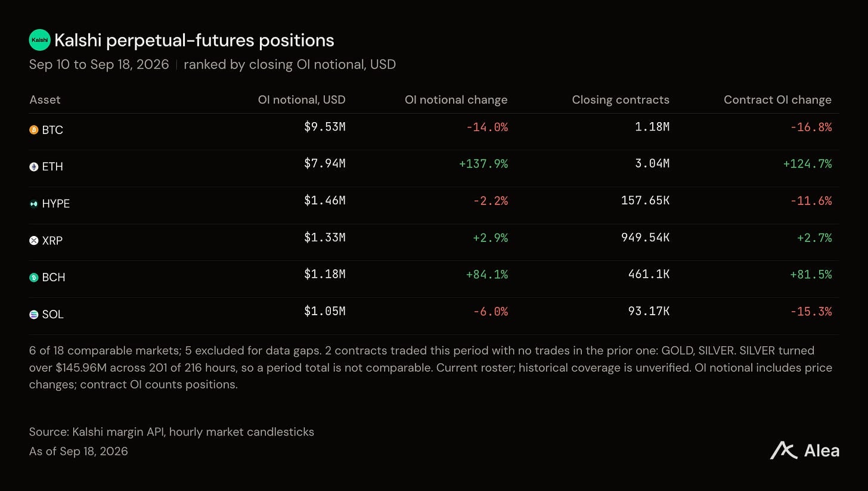Screen dimensions: 868x491
Task: Click the green Kalshi logo icon
Action: [39, 40]
